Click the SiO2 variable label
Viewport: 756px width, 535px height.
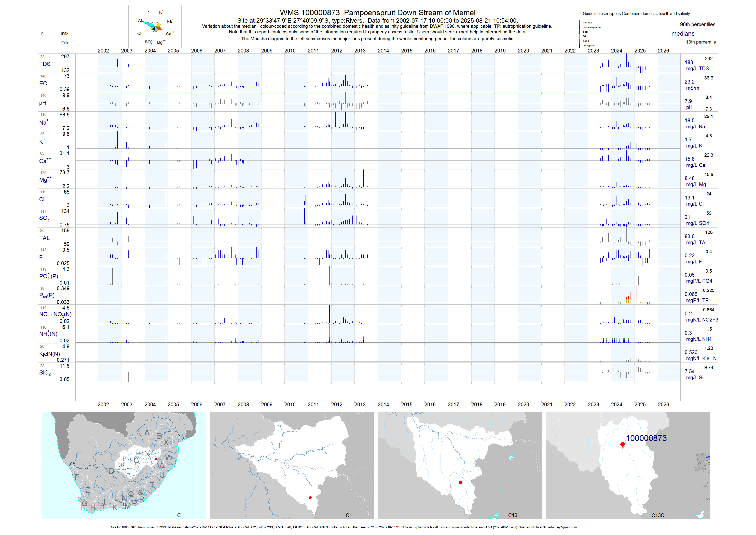[45, 372]
